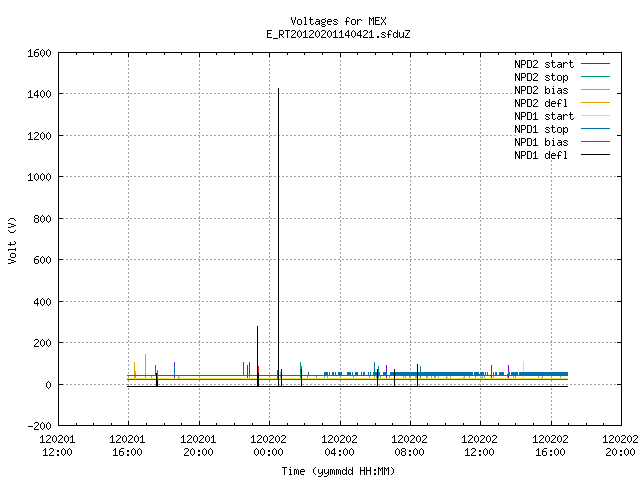Click the yellow NPD1 start legend line
Image resolution: width=640 pixels, height=480 pixels.
click(595, 116)
